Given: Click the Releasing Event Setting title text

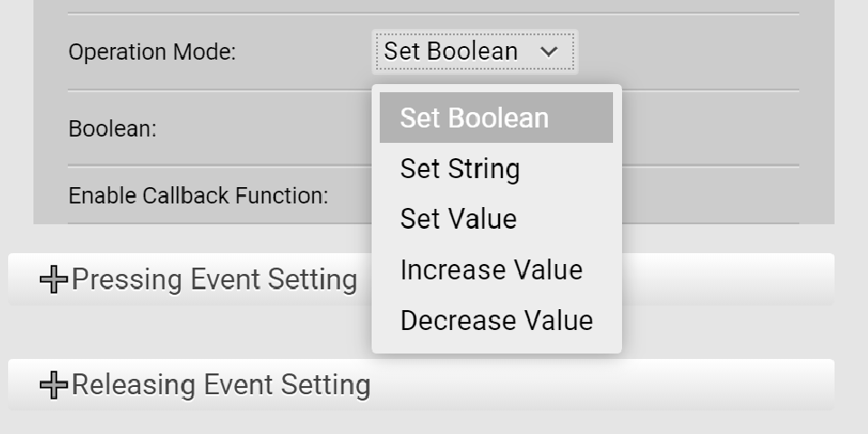Looking at the screenshot, I should tap(222, 386).
